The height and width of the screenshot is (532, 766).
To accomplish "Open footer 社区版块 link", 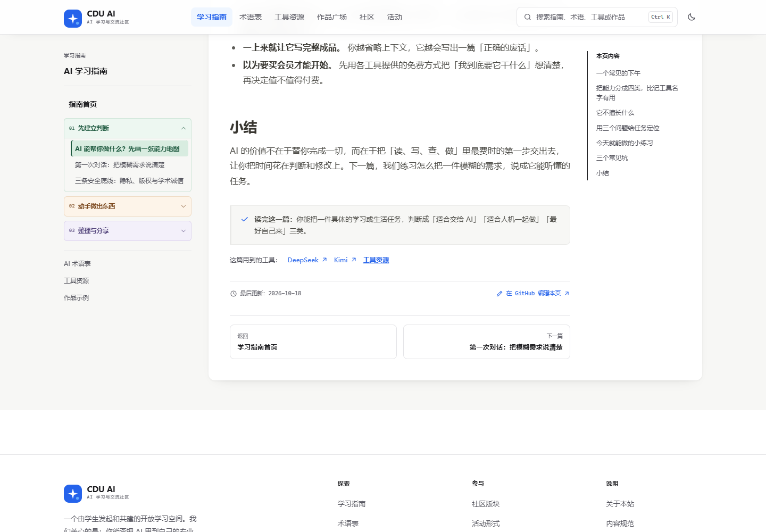I will click(x=486, y=504).
